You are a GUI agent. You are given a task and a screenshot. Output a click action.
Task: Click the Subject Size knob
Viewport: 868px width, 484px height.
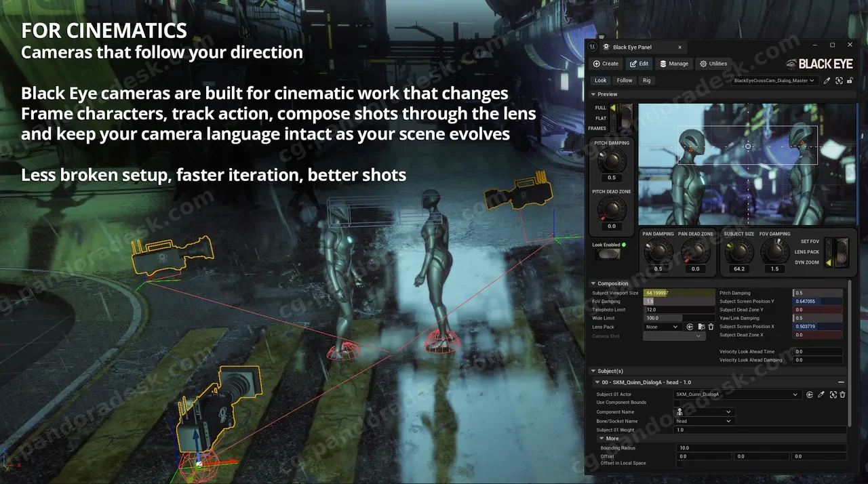738,252
